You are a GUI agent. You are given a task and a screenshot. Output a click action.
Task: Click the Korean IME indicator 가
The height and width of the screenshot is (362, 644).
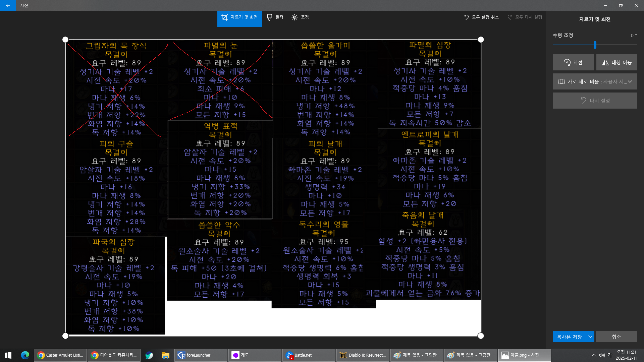click(610, 355)
